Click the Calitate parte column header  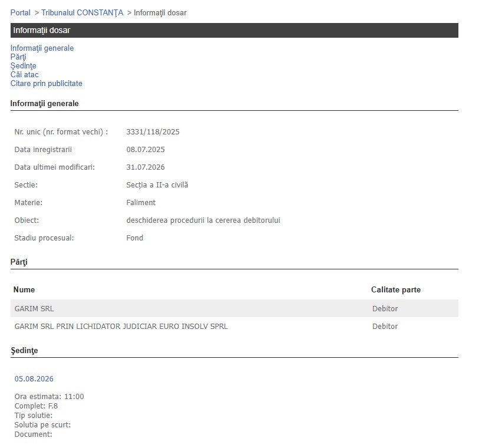tap(396, 290)
